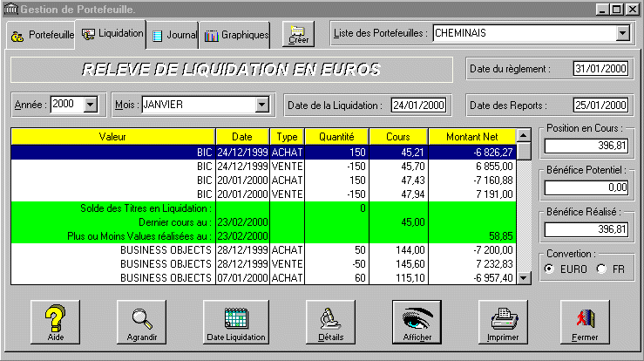Click the Créer folder button

tap(298, 34)
